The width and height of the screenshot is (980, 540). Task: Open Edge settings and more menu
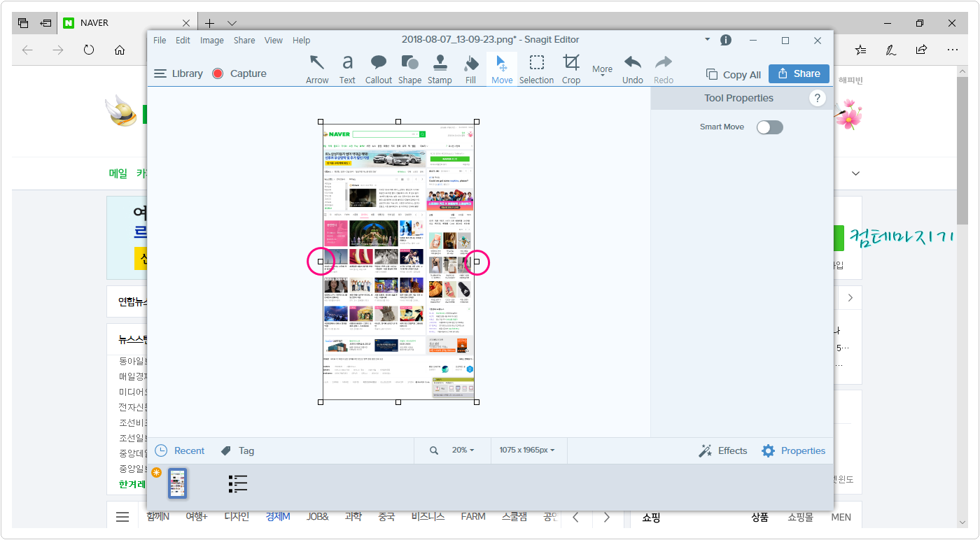pyautogui.click(x=952, y=50)
